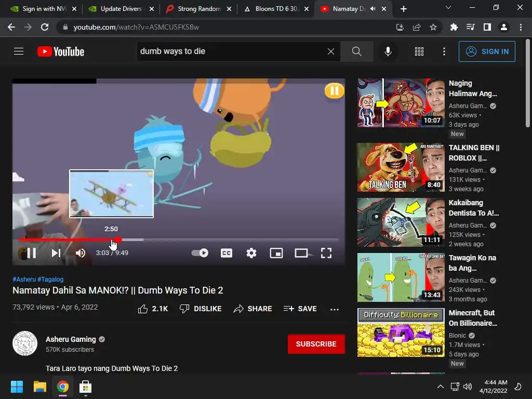Open a new browser tab
This screenshot has width=532, height=399.
tap(403, 9)
